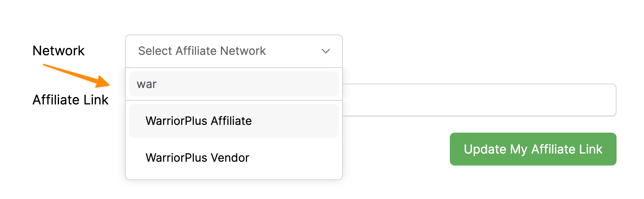Viewport: 644px width, 199px height.
Task: Click the typed text "war" in search
Action: [x=147, y=84]
